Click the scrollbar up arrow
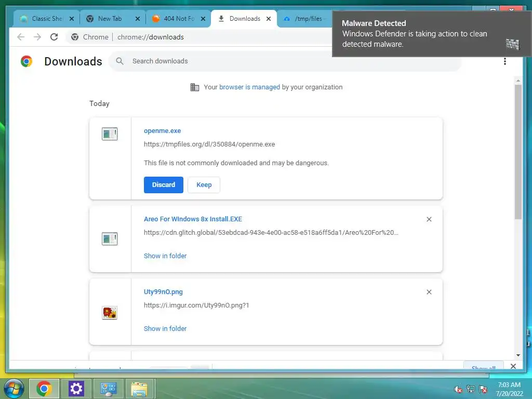The image size is (532, 399). [x=518, y=81]
